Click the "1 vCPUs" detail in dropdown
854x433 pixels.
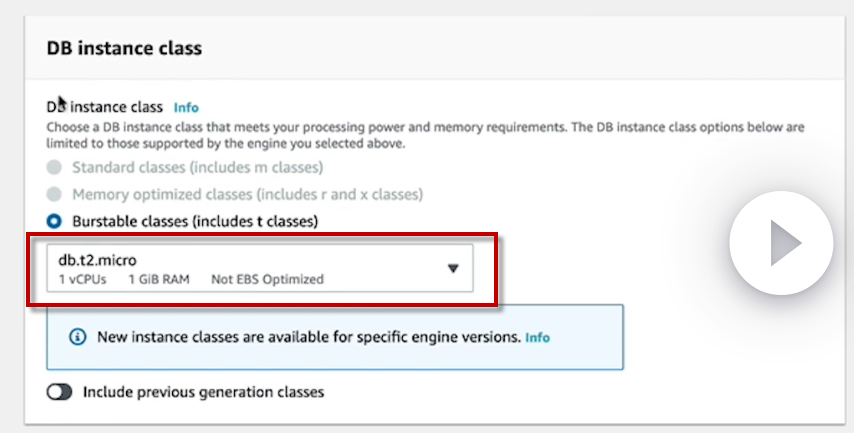click(82, 279)
